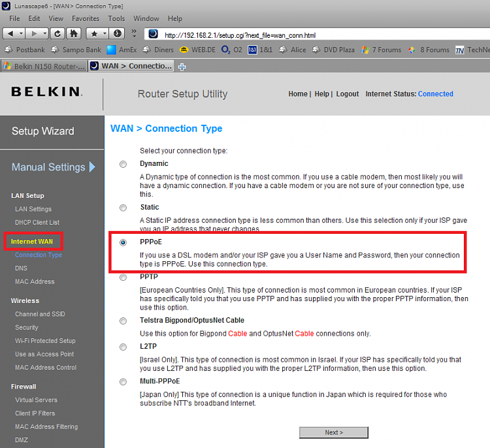Image resolution: width=490 pixels, height=448 pixels.
Task: Select the Dynamic connection type radio
Action: click(x=123, y=164)
